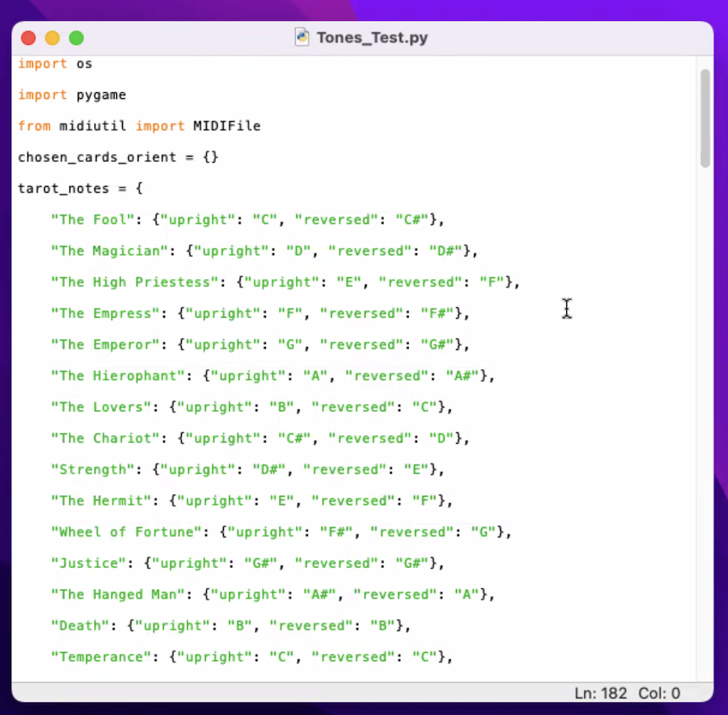Place cursor on the 'import os' line

coord(55,64)
